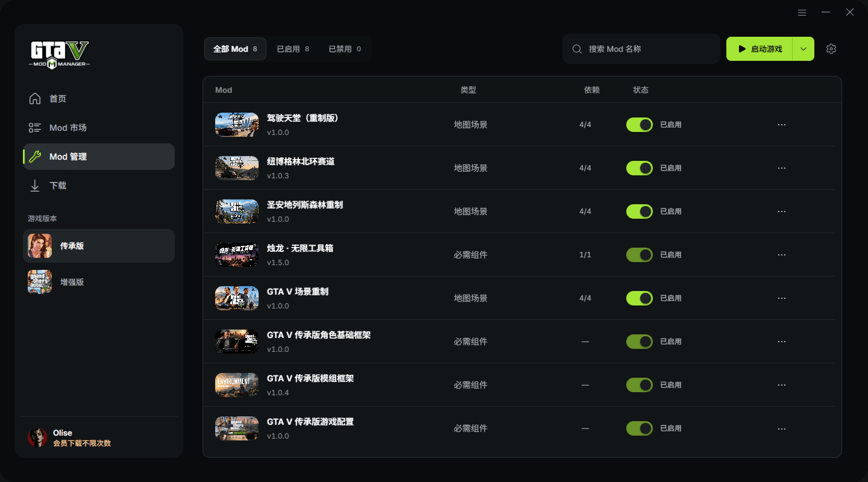The width and height of the screenshot is (868, 482).
Task: Click the Olise username
Action: tap(63, 433)
